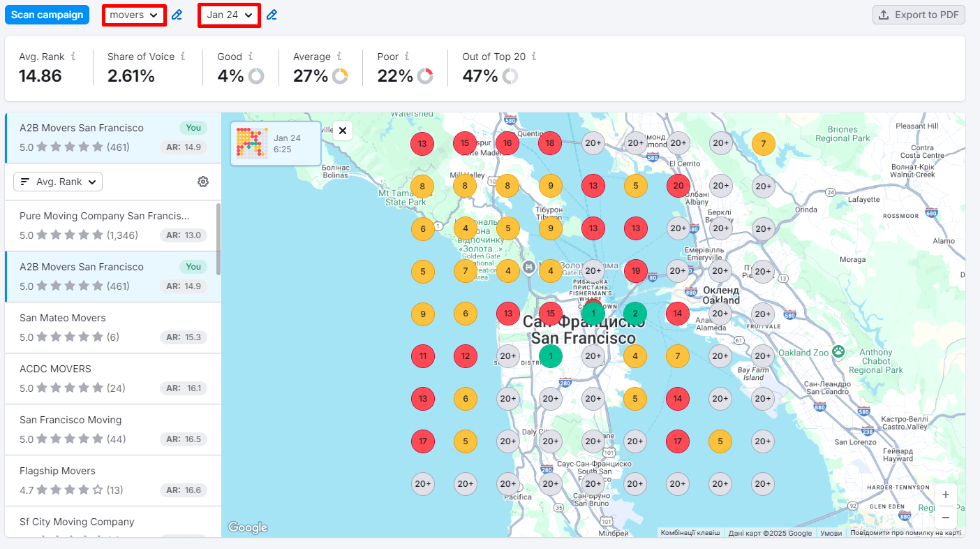980x549 pixels.
Task: Click the Oakland Zoo map marker
Action: 838,351
